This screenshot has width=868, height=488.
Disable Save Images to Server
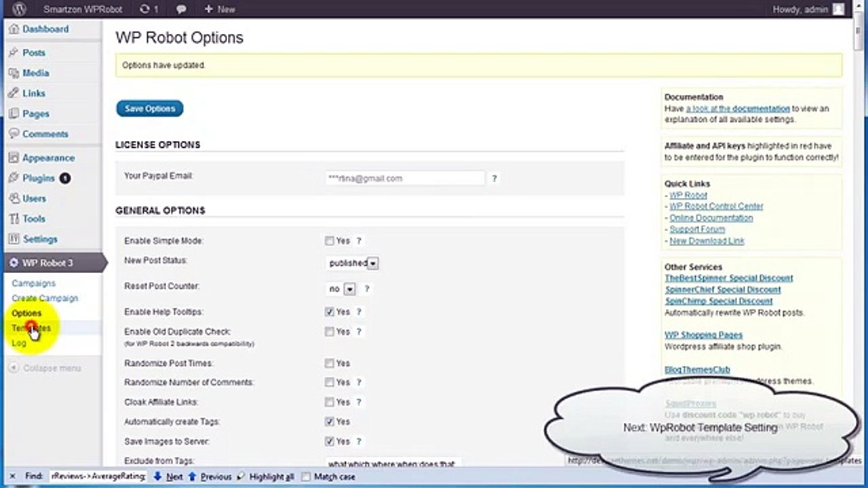pyautogui.click(x=330, y=441)
